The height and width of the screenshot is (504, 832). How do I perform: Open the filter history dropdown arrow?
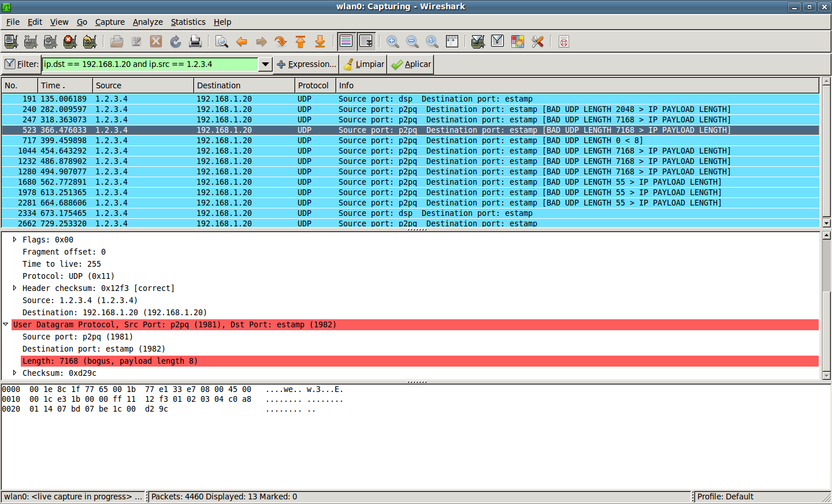265,64
